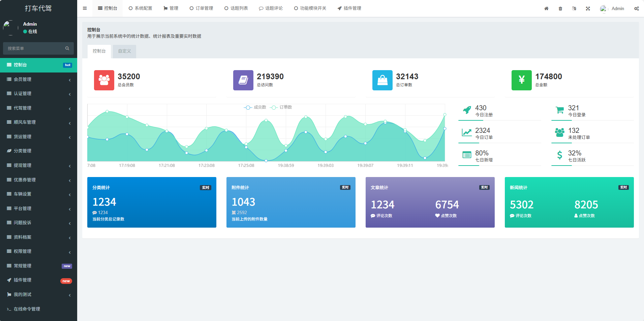Click the red total members icon
The height and width of the screenshot is (321, 644).
pos(104,80)
